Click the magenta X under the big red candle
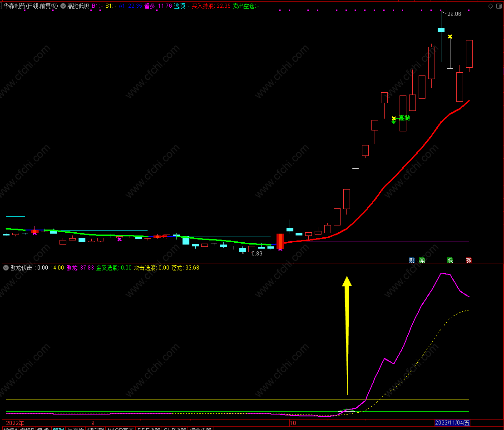The height and width of the screenshot is (430, 504). click(280, 250)
